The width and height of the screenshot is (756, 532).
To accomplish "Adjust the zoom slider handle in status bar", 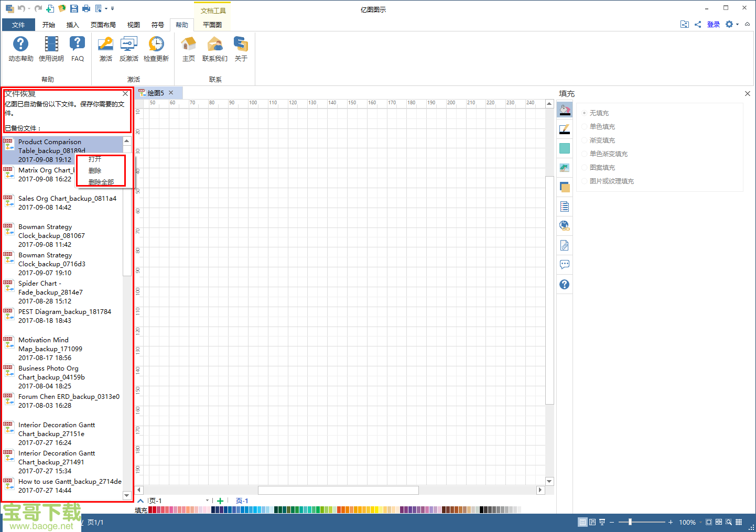I will click(x=630, y=522).
